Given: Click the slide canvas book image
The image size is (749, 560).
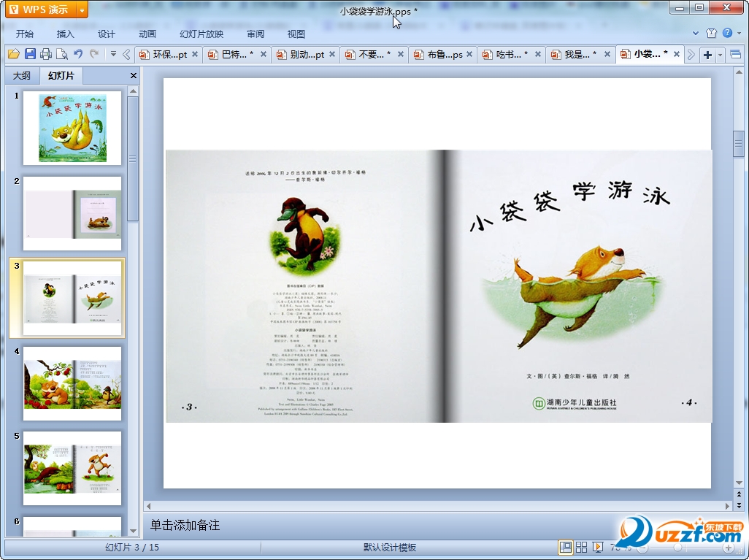Looking at the screenshot, I should pos(439,285).
